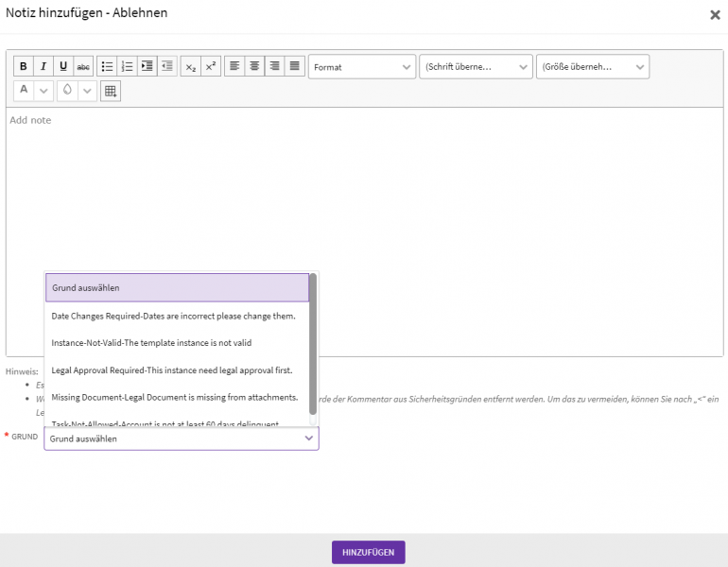The width and height of the screenshot is (728, 567).
Task: Toggle bold formatting in the toolbar
Action: coord(24,66)
